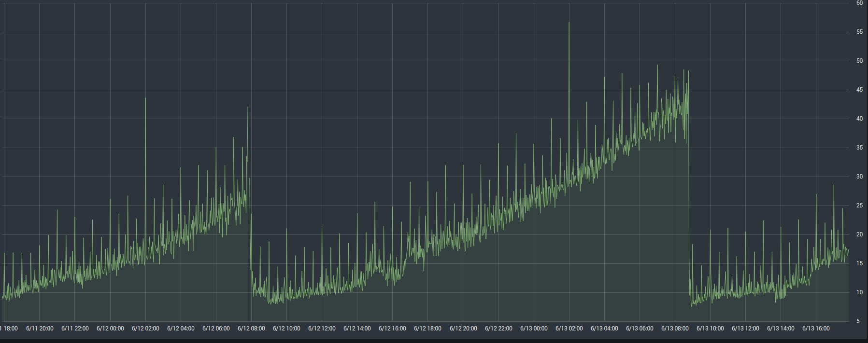This screenshot has width=868, height=343.
Task: Click the 6/13 16:00 time label
Action: tap(816, 329)
